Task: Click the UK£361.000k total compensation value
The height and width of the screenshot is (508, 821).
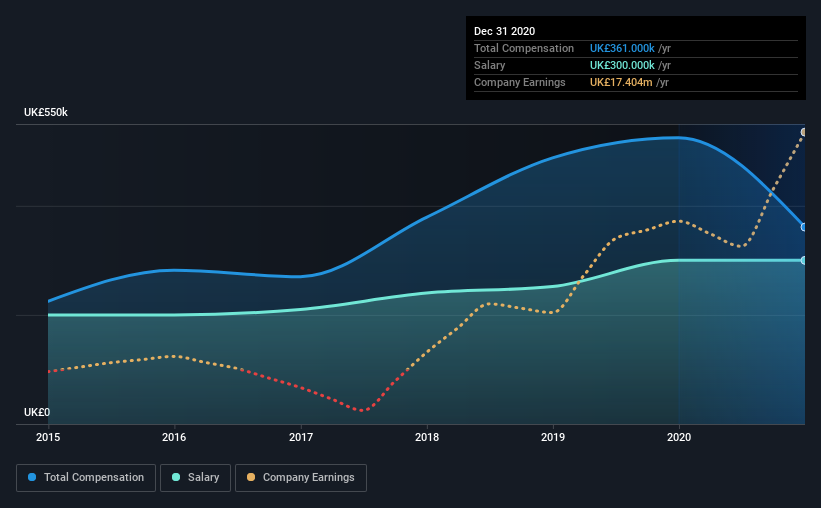Action: pos(622,48)
